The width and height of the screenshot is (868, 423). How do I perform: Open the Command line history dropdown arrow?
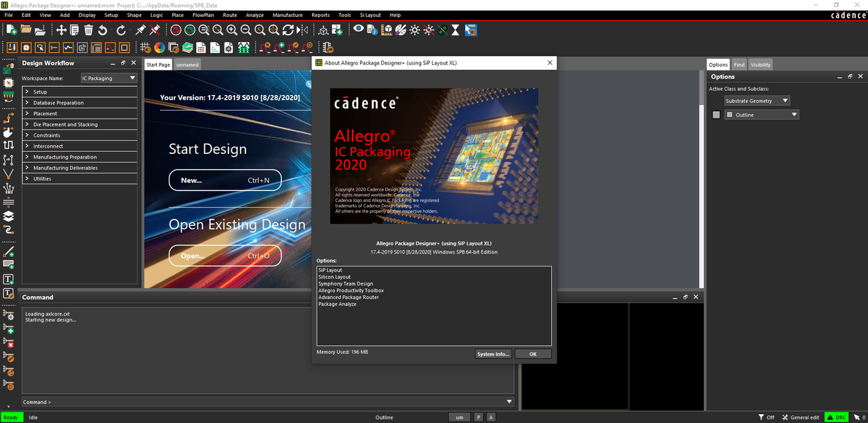point(509,402)
